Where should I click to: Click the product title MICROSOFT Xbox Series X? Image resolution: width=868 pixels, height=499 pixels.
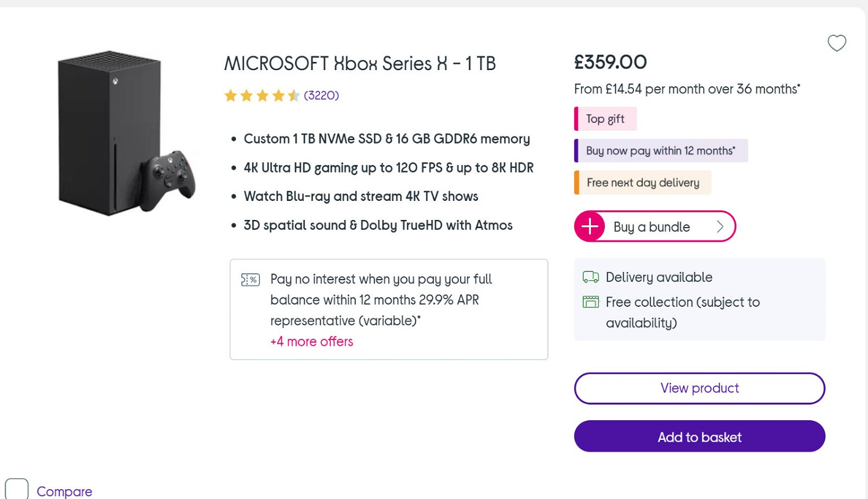359,63
